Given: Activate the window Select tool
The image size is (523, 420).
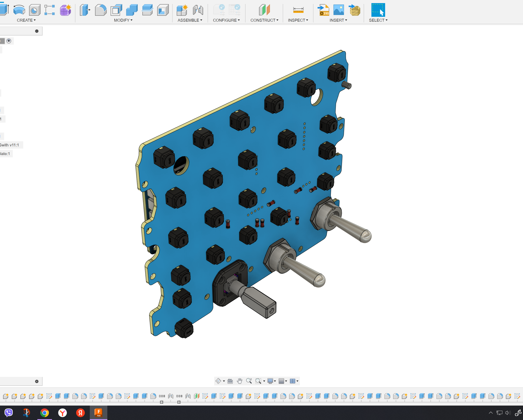Looking at the screenshot, I should click(378, 10).
